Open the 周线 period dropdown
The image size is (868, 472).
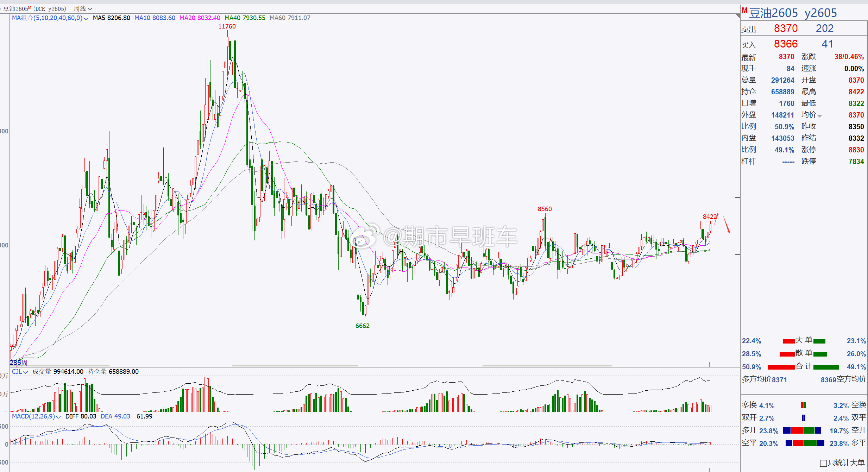click(x=83, y=9)
